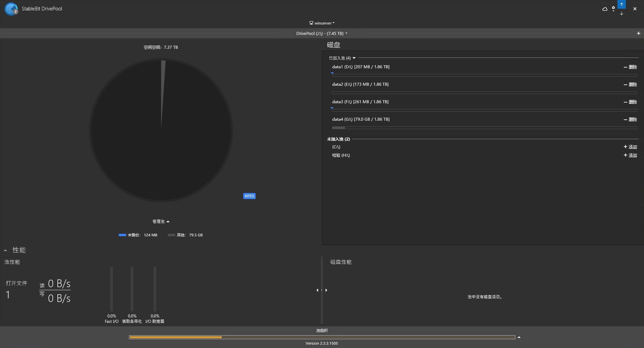Viewport: 644px width, 348px height.
Task: Open the DrivePool (J:\) pool selector dropdown
Action: 321,33
